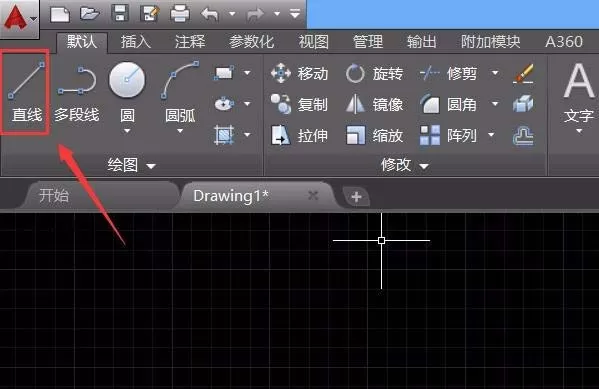Screen dimensions: 599x389
Task: Print the drawing with the Plot icon
Action: click(x=180, y=14)
